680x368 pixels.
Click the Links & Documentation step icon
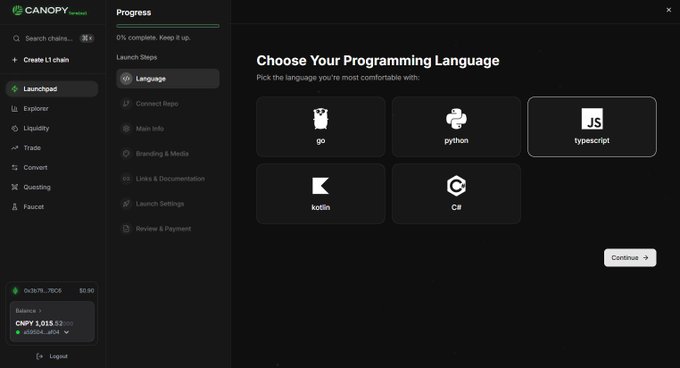coord(126,179)
